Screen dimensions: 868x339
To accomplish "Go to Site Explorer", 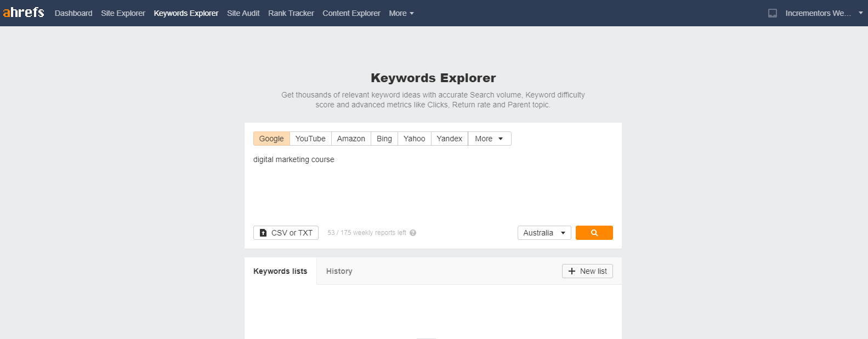I will pyautogui.click(x=123, y=13).
